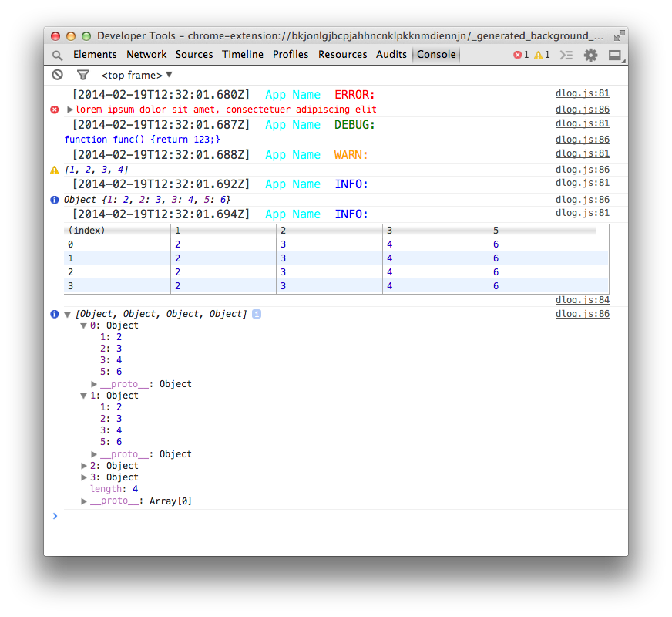Click the info icon beside Object {1: 2...}

(55, 200)
